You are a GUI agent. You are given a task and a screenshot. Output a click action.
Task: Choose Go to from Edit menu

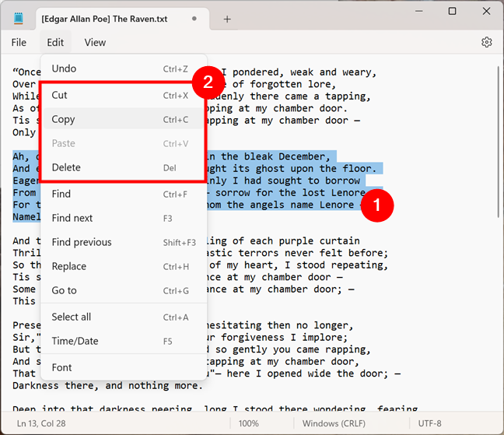pyautogui.click(x=124, y=290)
